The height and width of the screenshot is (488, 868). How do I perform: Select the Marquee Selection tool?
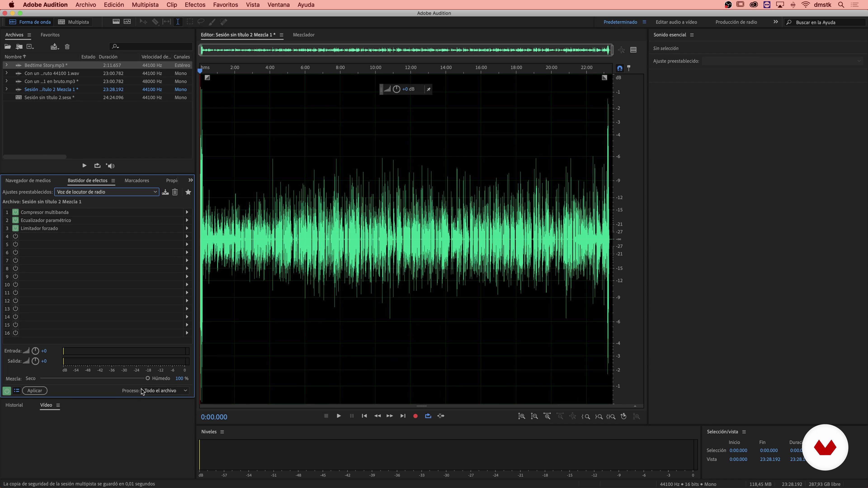(190, 22)
